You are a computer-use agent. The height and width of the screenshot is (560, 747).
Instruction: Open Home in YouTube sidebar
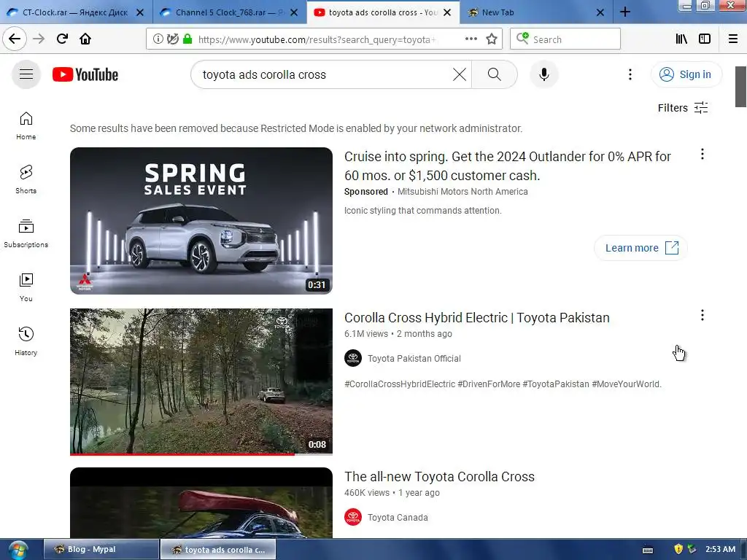[26, 125]
